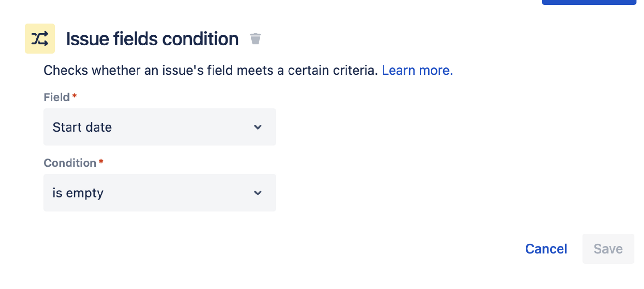Open the Field dropdown showing Start date
The width and height of the screenshot is (644, 289).
tap(160, 127)
